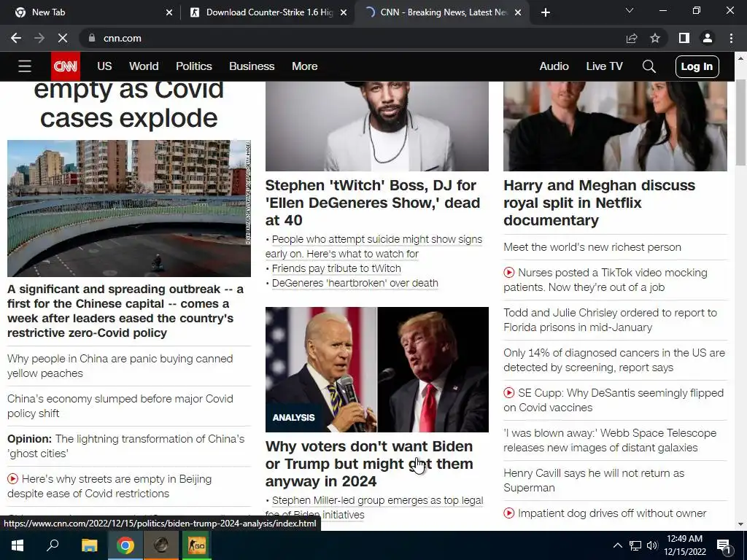Image resolution: width=747 pixels, height=560 pixels.
Task: Open the World section
Action: (144, 66)
